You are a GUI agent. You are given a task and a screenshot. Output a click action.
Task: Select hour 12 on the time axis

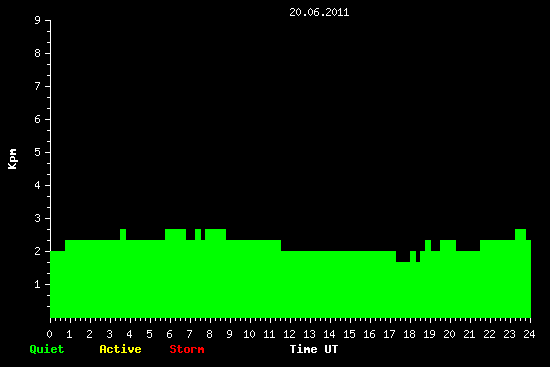289,334
